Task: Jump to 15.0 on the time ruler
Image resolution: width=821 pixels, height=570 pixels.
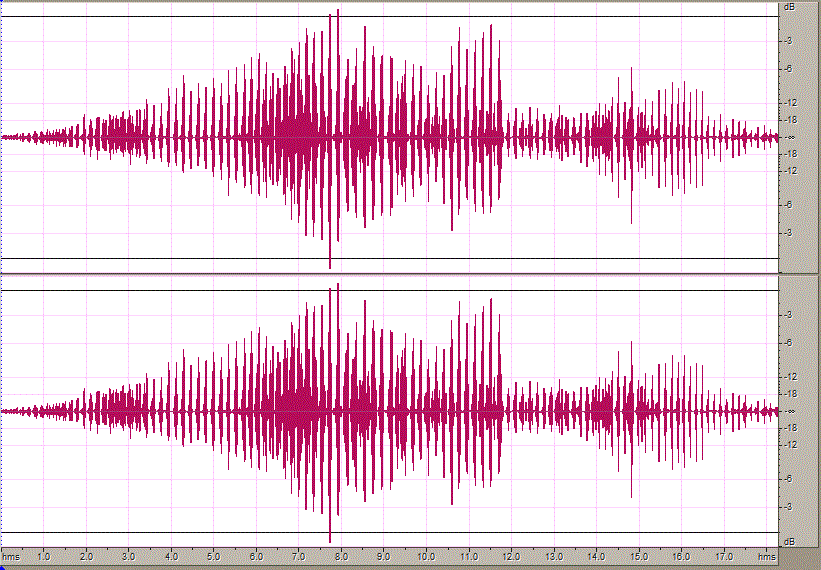Action: [x=639, y=556]
